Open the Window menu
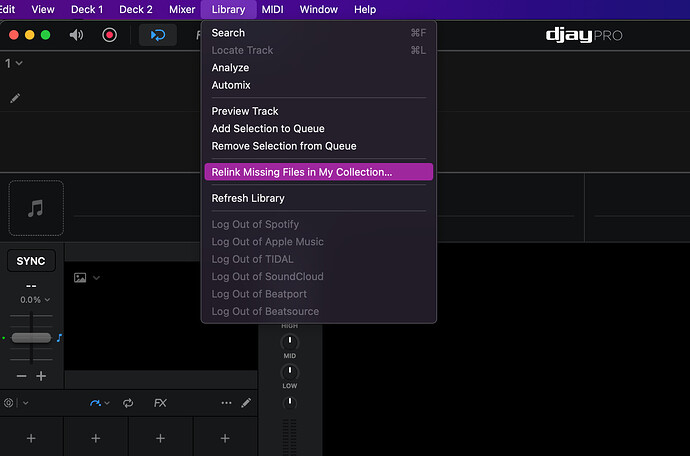The height and width of the screenshot is (456, 690). coord(319,9)
